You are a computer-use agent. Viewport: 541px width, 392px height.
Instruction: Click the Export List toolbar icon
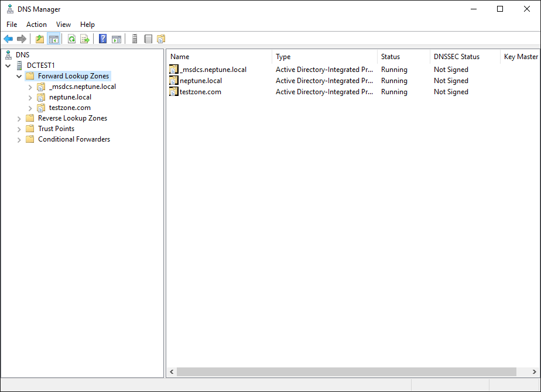coord(85,39)
